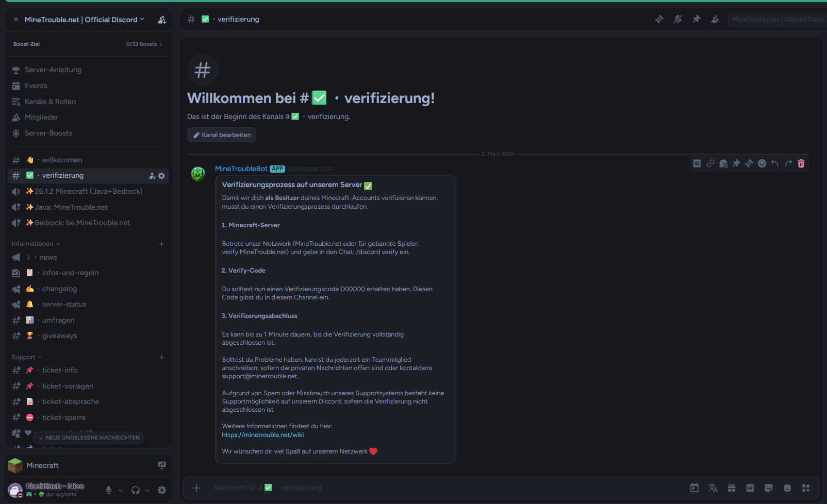Image resolution: width=827 pixels, height=504 pixels.
Task: Open Server-Boosts page
Action: (88, 133)
